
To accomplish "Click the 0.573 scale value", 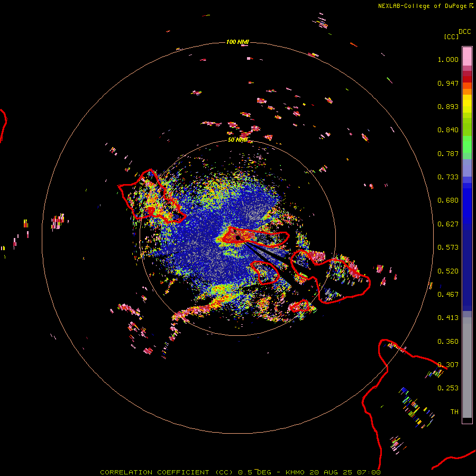I will 448,248.
